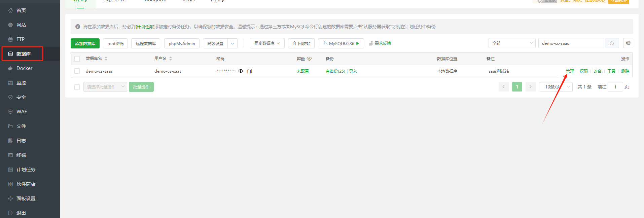
Task: Click the database search input field
Action: tap(571, 43)
